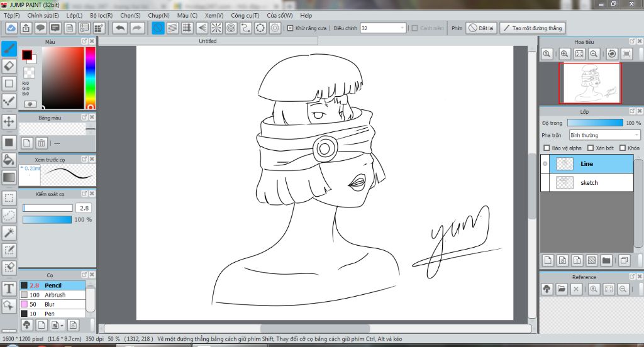This screenshot has height=347, width=644.
Task: Open the Lớp(L) menu
Action: click(x=74, y=15)
